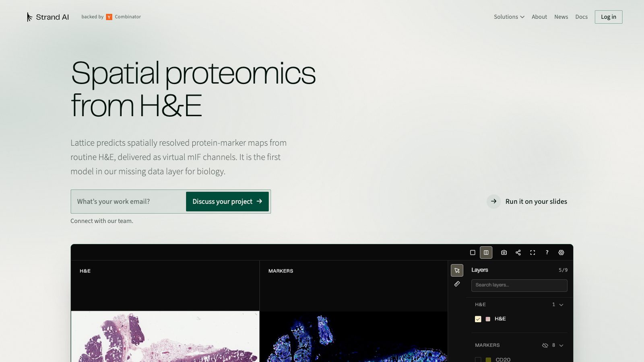Select the ruler measurement tool

click(x=457, y=284)
